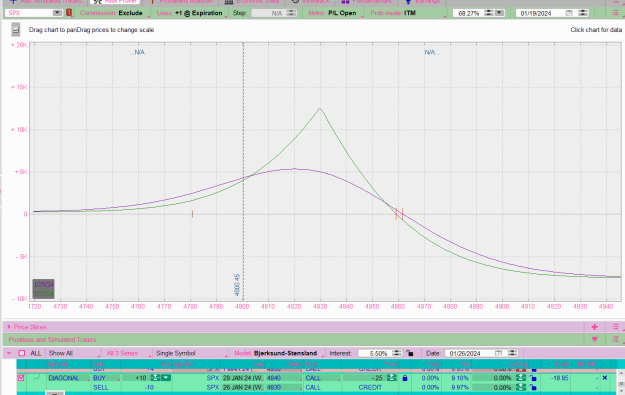
Task: Click the SPX symbol input field
Action: click(29, 13)
